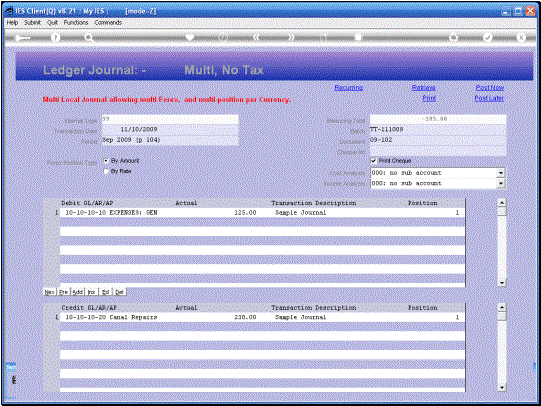Viewport: 541px width, 406px height.
Task: Click the double right arrow icon
Action: 291,38
